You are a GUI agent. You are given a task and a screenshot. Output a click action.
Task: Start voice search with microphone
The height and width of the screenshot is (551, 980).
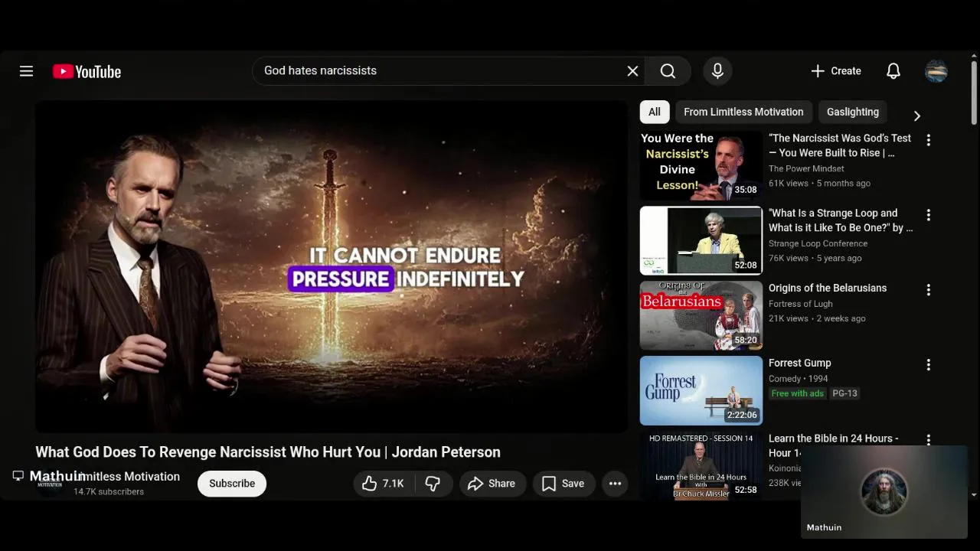pos(717,71)
